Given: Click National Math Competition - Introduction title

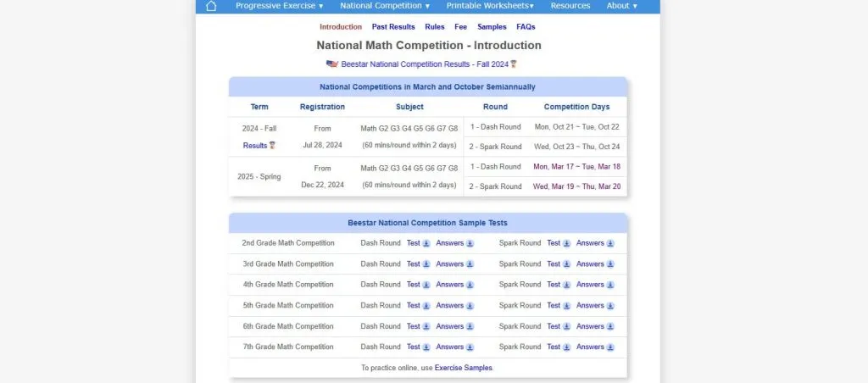Looking at the screenshot, I should point(429,46).
